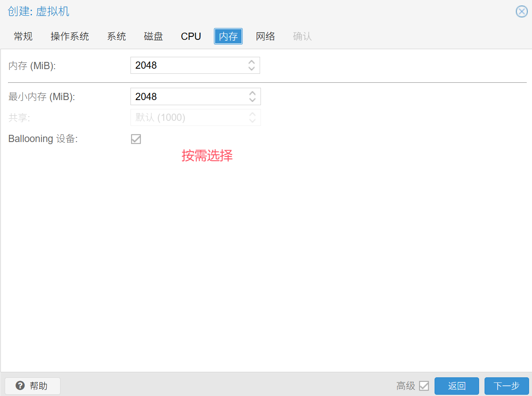Viewport: 532px width, 396px height.
Task: Decrease memory value with down arrow
Action: pyautogui.click(x=252, y=69)
